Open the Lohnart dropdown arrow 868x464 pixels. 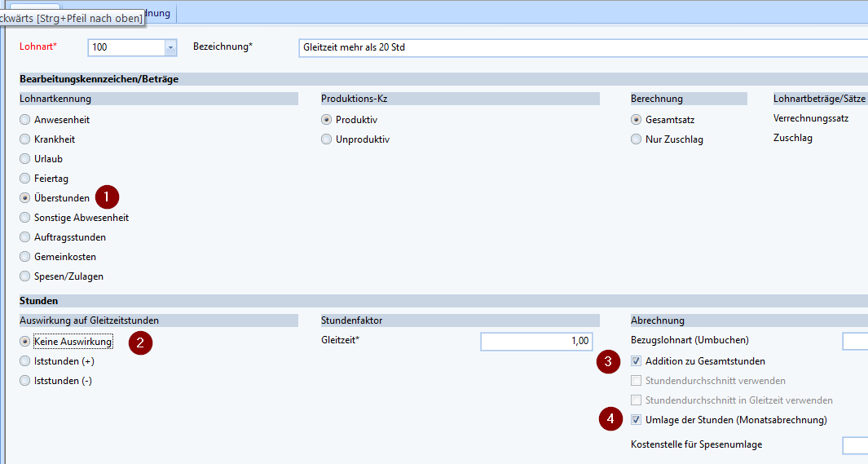170,48
